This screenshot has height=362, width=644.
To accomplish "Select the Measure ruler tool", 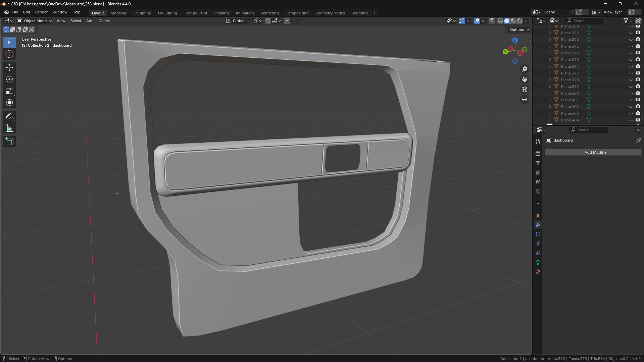I will coord(9,128).
